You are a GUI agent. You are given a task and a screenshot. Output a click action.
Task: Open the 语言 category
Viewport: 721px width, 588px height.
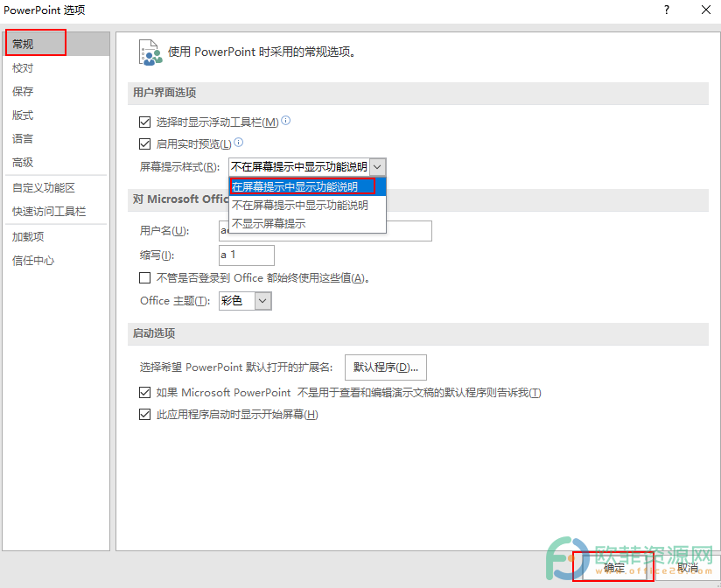(x=57, y=138)
